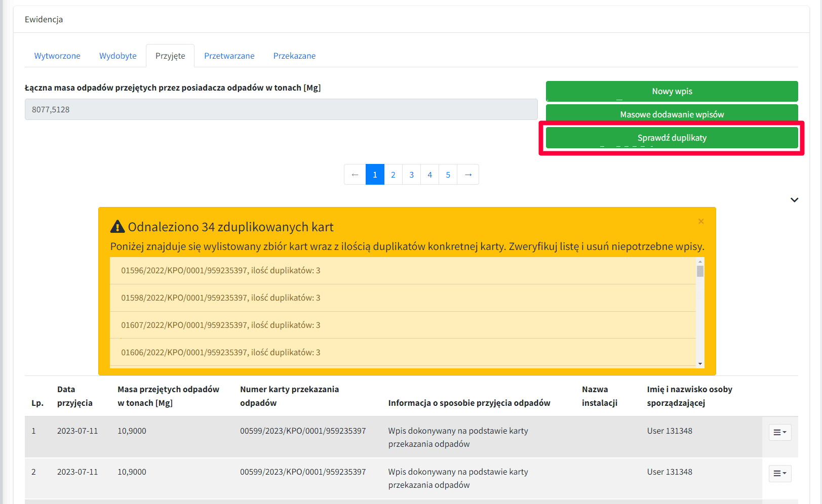This screenshot has width=822, height=504.
Task: Jump to pagination page 3
Action: pos(411,175)
